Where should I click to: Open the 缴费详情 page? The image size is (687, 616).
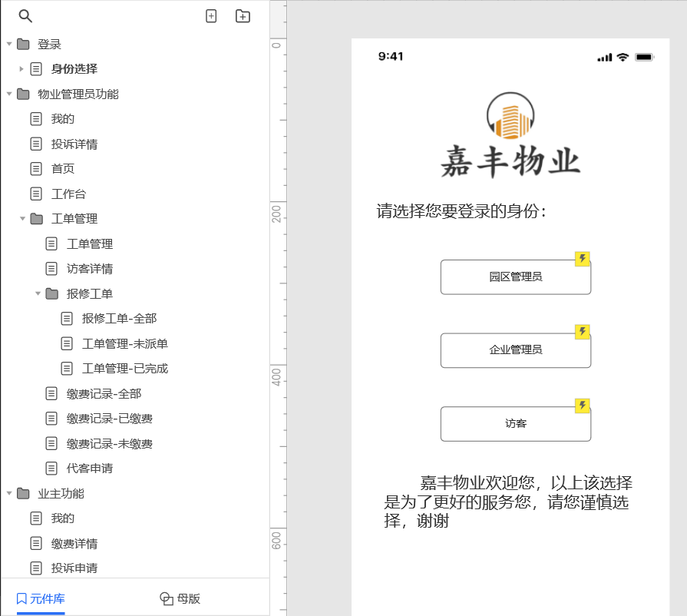(x=74, y=543)
